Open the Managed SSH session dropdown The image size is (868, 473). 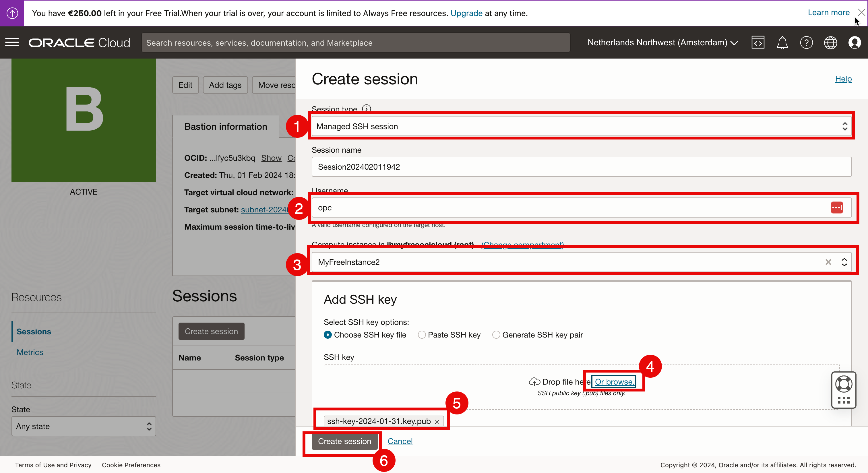[x=581, y=126]
